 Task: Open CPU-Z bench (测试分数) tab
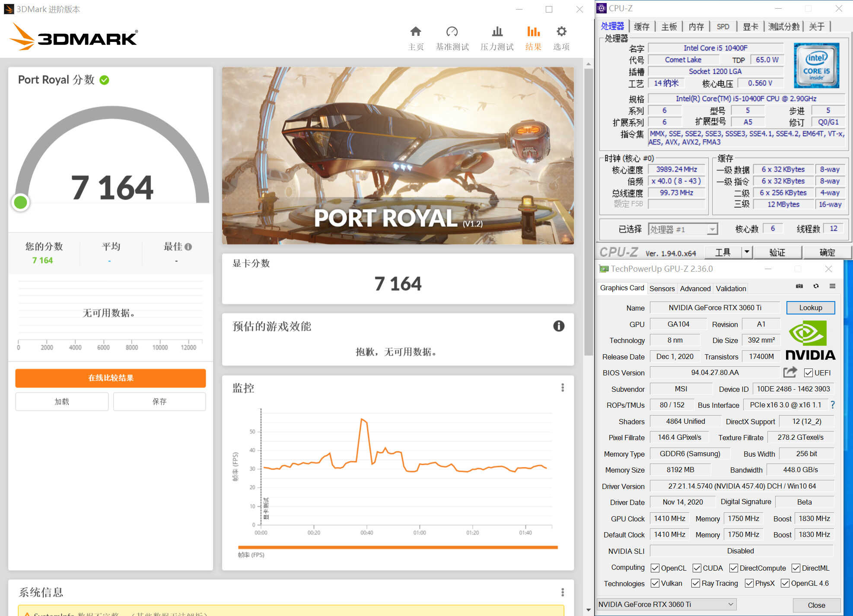coord(783,27)
